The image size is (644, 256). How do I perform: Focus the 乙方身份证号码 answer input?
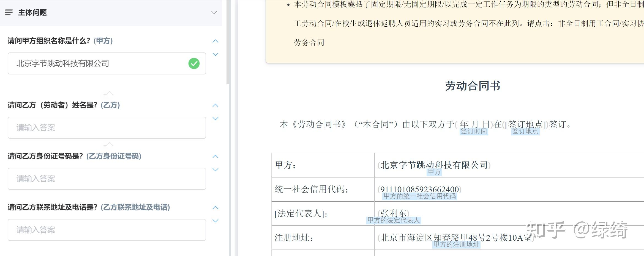[107, 179]
